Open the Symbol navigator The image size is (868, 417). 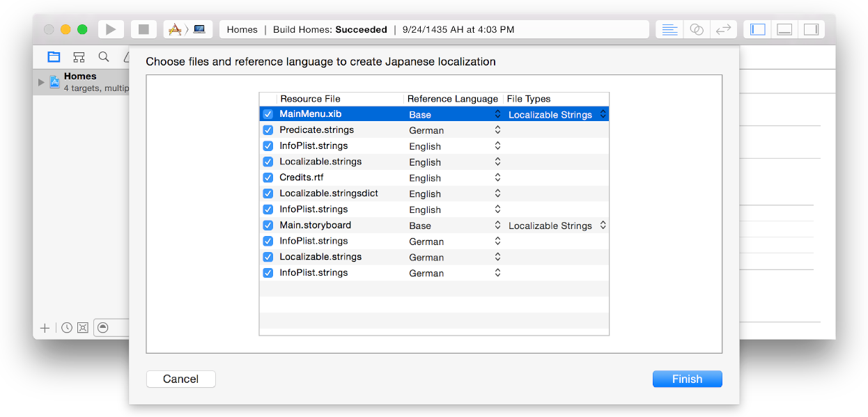point(79,56)
